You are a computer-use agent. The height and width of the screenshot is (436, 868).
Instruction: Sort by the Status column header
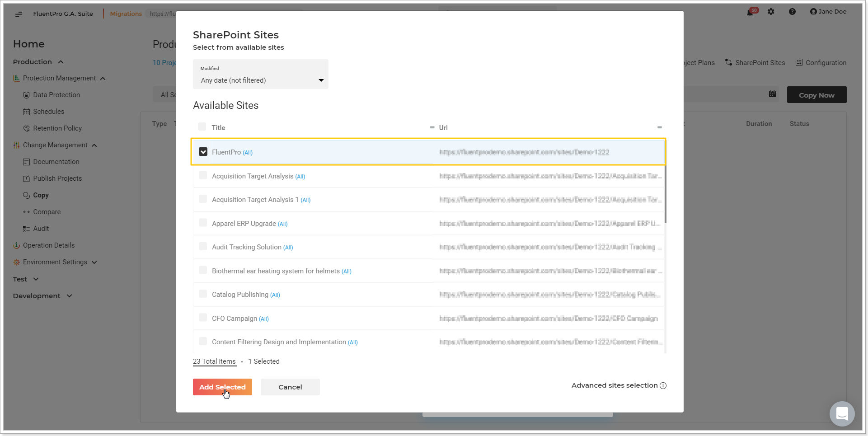tap(799, 124)
